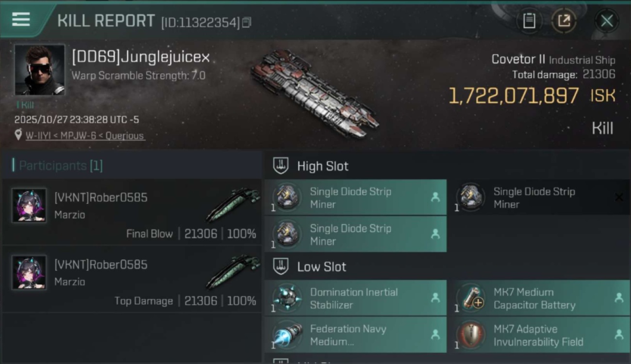
Task: Select the High Slot section header
Action: tap(323, 166)
